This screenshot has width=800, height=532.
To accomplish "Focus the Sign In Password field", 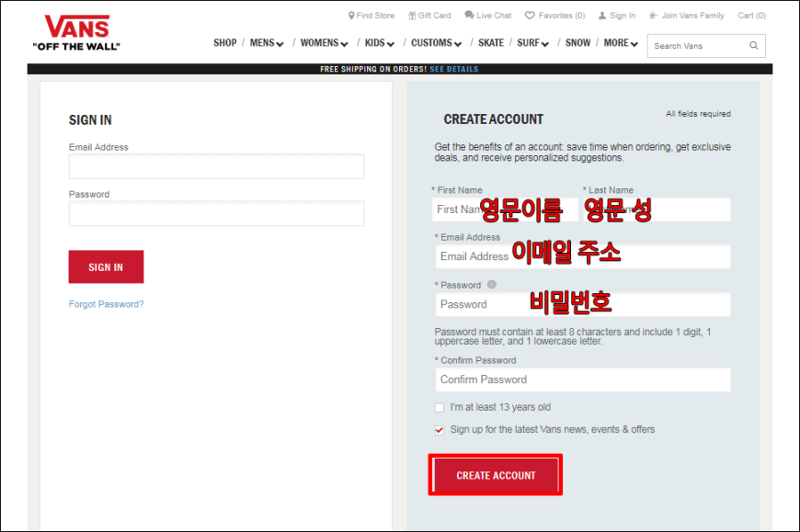I will (216, 213).
